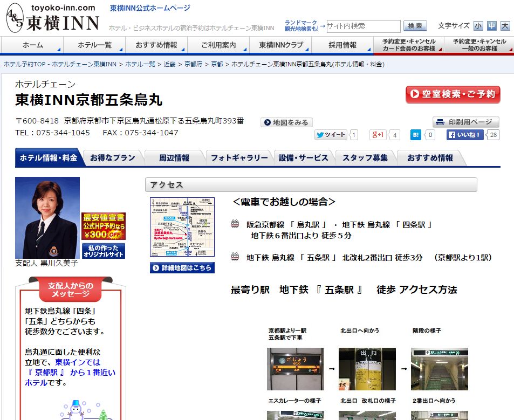Click the hotel address 〒600-8418 text
The width and height of the screenshot is (514, 420).
pos(129,121)
